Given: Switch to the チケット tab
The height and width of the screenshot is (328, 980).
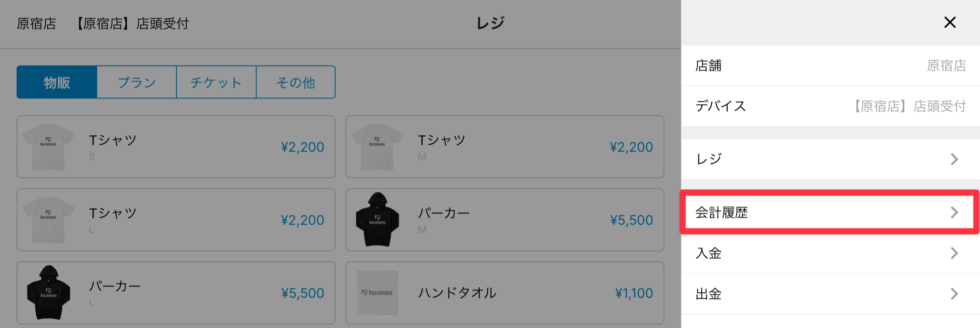Looking at the screenshot, I should (x=216, y=82).
